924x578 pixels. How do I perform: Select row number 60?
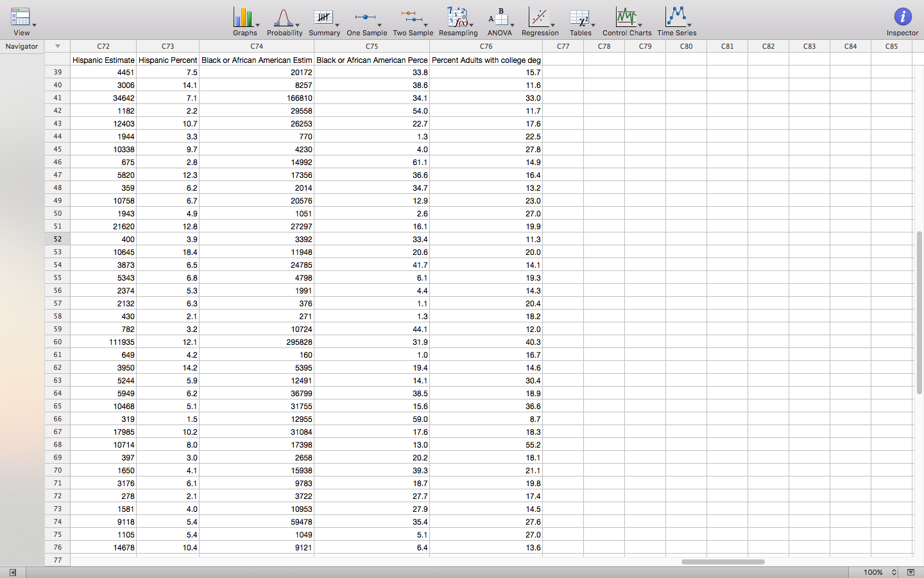coord(58,342)
